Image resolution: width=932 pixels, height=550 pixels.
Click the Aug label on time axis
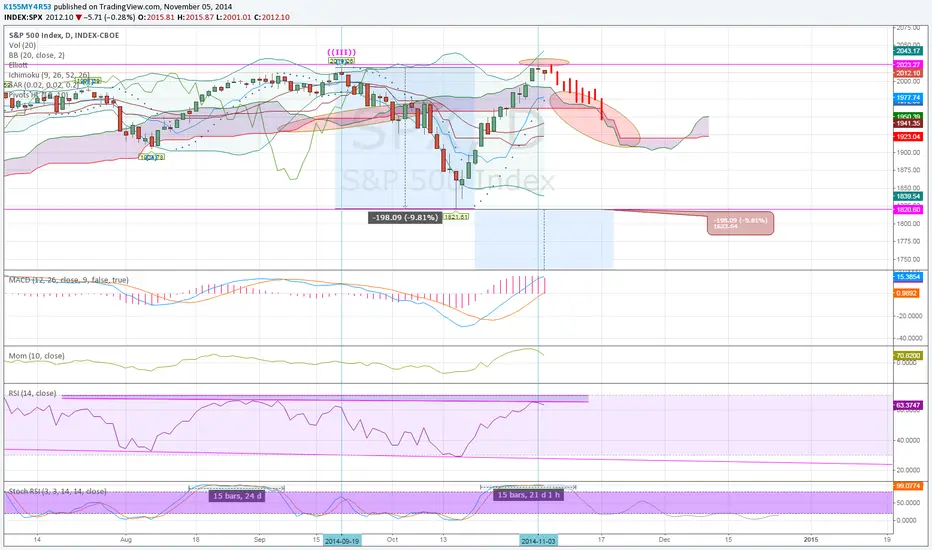125,540
